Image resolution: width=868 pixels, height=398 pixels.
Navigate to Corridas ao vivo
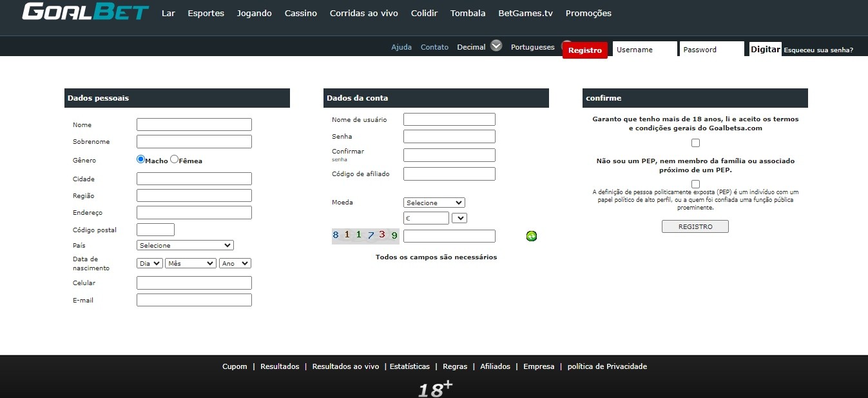(x=363, y=12)
